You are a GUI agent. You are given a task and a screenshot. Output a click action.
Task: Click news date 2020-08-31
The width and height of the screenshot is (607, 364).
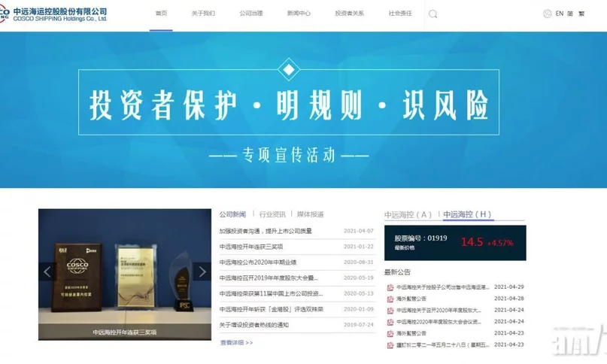pos(359,262)
